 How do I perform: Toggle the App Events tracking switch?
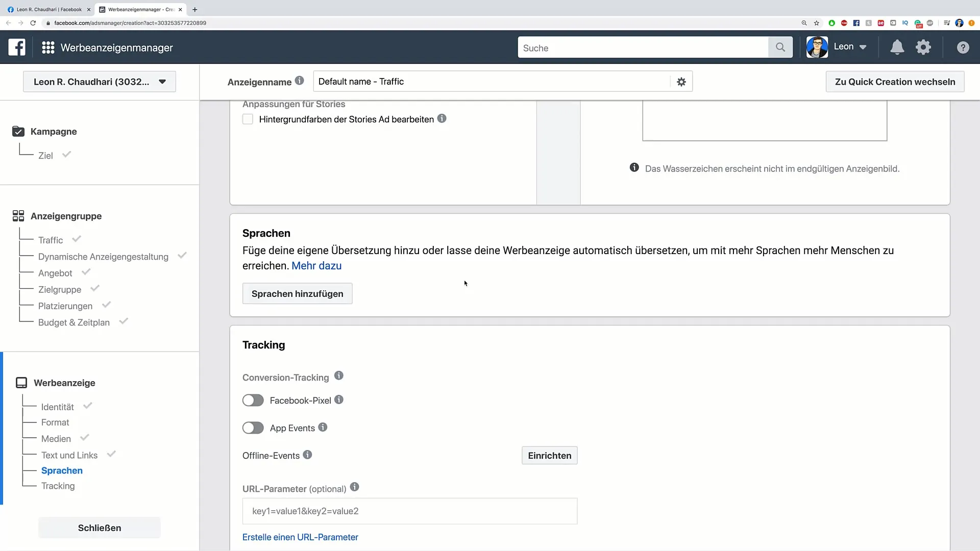pos(253,428)
